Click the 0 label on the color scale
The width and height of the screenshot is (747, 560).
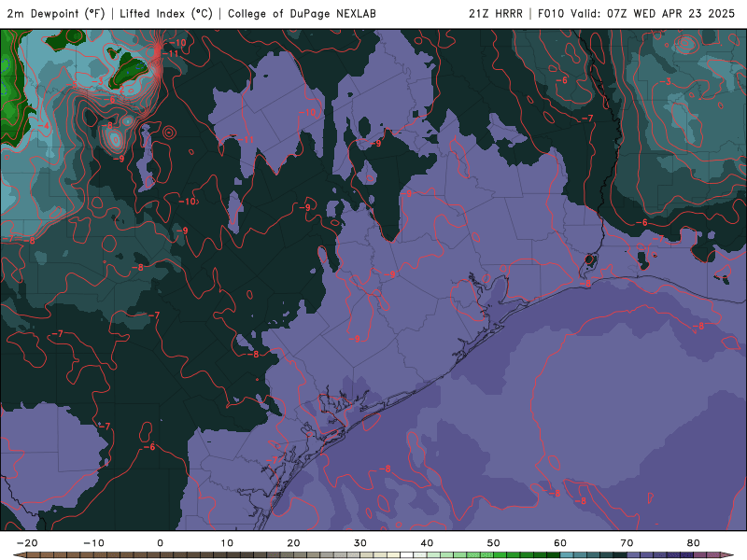click(x=160, y=543)
